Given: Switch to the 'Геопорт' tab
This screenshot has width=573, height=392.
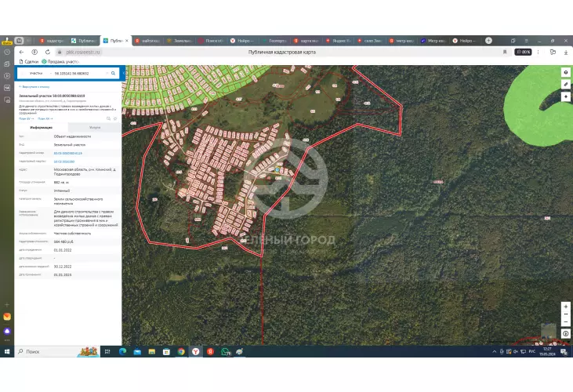Looking at the screenshot, I should click(x=275, y=41).
